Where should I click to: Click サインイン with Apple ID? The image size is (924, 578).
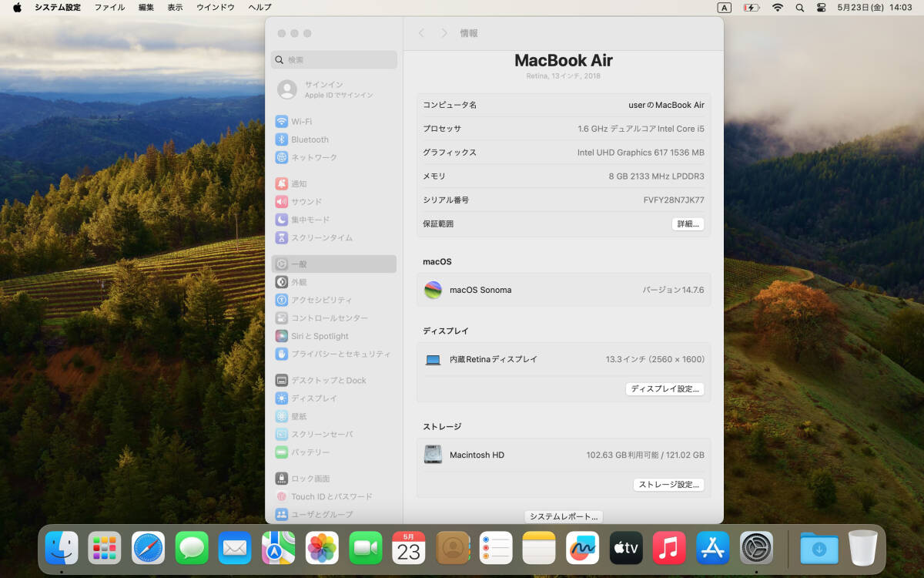click(333, 89)
